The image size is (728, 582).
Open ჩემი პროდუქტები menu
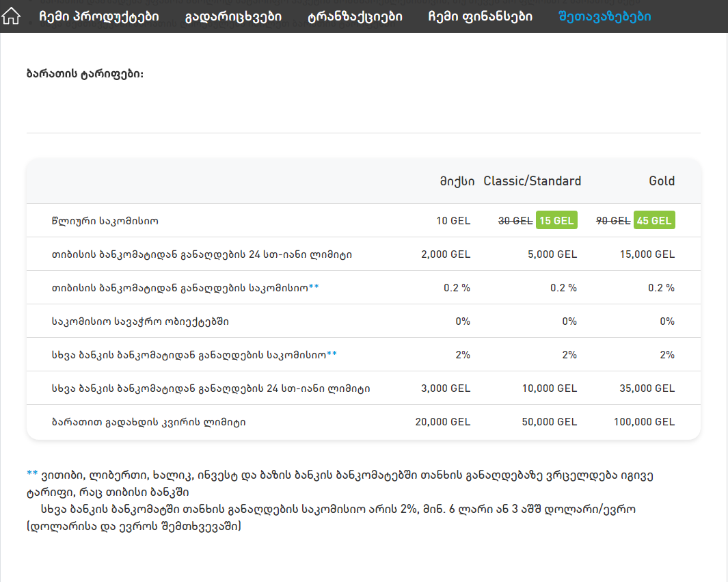[99, 16]
